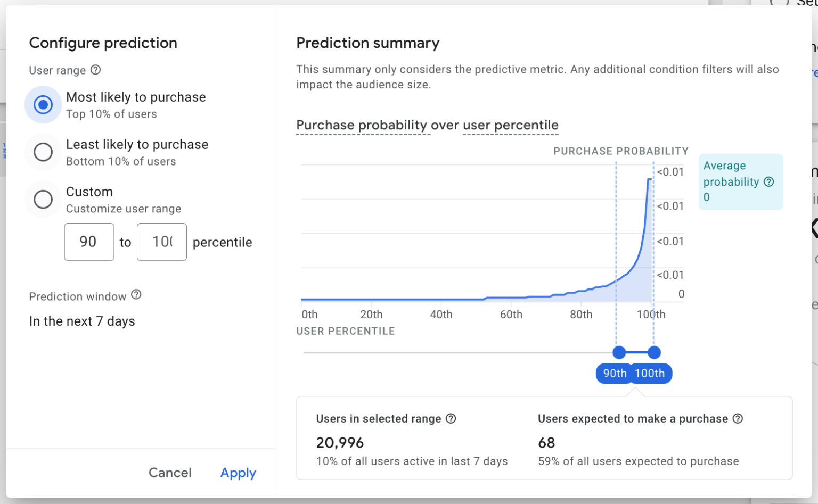Click the lower percentile input showing 90
Screen dimensions: 818x504
(89, 242)
